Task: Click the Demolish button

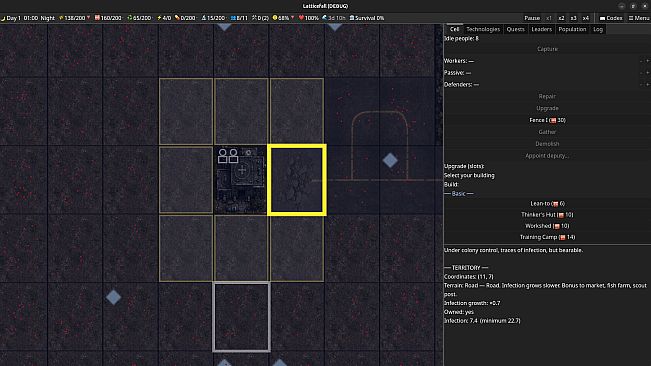Action: coord(547,144)
